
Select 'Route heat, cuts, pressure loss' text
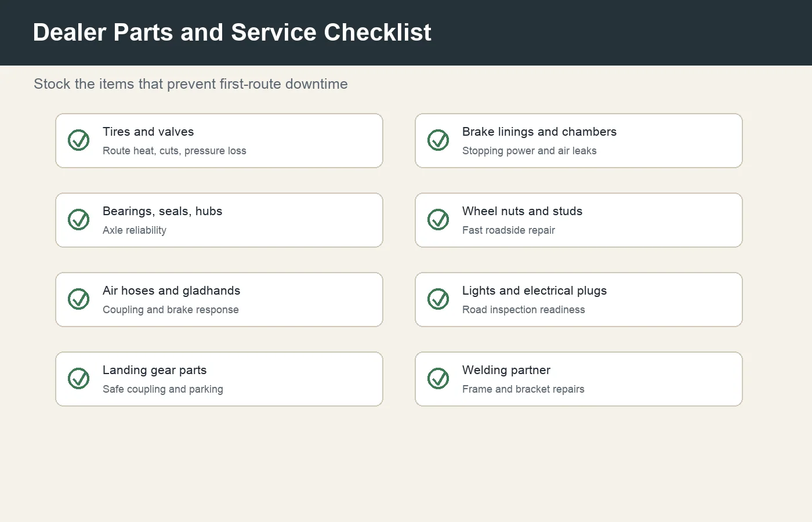click(175, 151)
